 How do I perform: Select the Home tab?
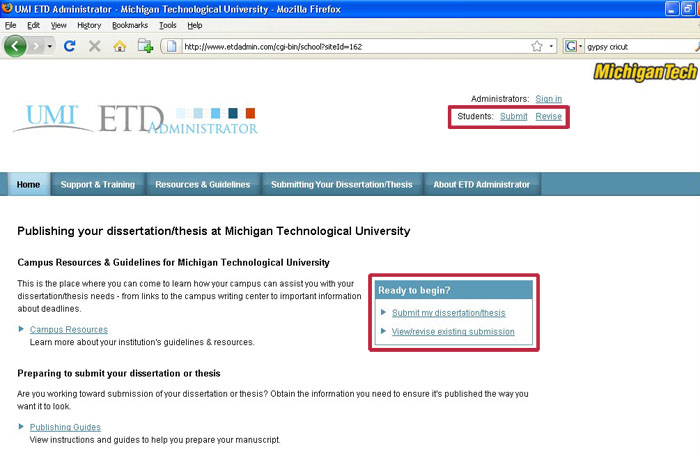[x=28, y=184]
